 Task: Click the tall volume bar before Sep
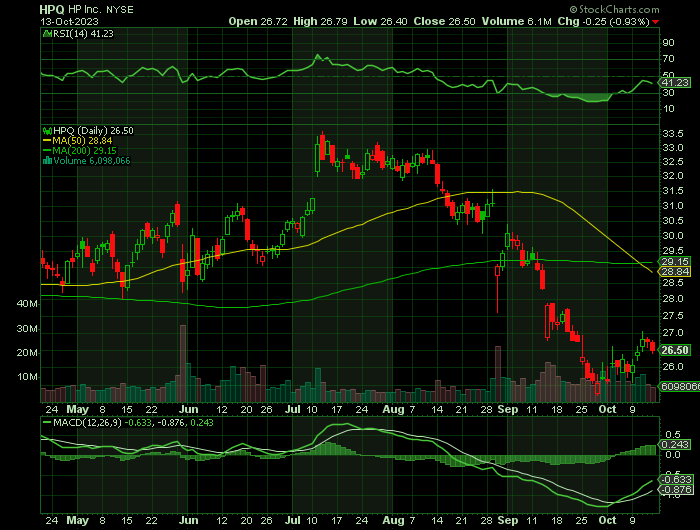pyautogui.click(x=498, y=374)
